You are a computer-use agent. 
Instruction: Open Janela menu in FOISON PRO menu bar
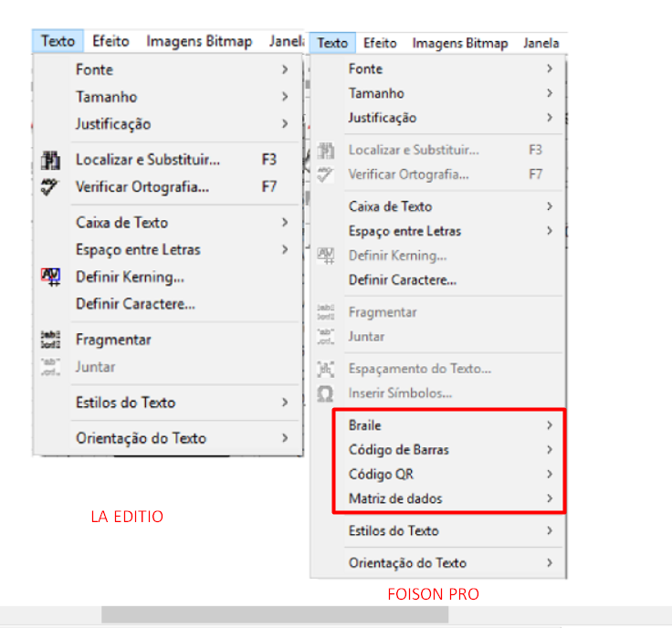(x=541, y=43)
